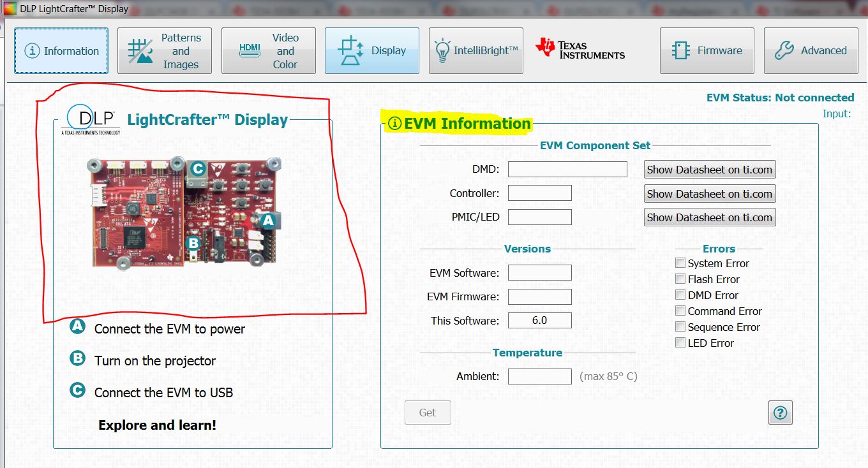Click step C circle icon in instructions

(77, 390)
